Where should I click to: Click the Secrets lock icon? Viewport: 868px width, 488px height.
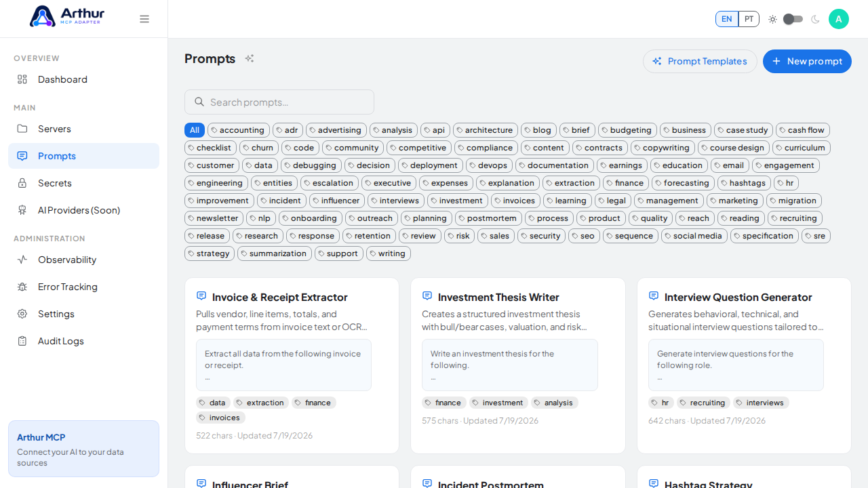pyautogui.click(x=22, y=183)
